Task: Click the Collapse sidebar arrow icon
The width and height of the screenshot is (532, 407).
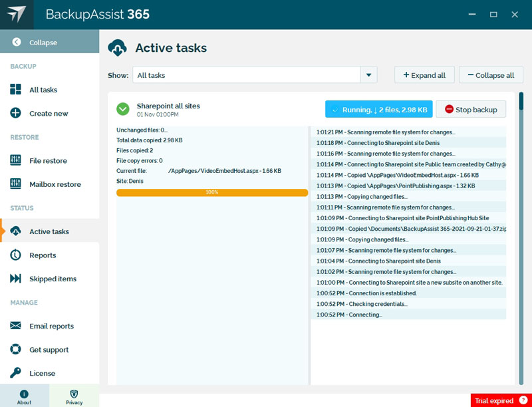Action: (x=16, y=42)
